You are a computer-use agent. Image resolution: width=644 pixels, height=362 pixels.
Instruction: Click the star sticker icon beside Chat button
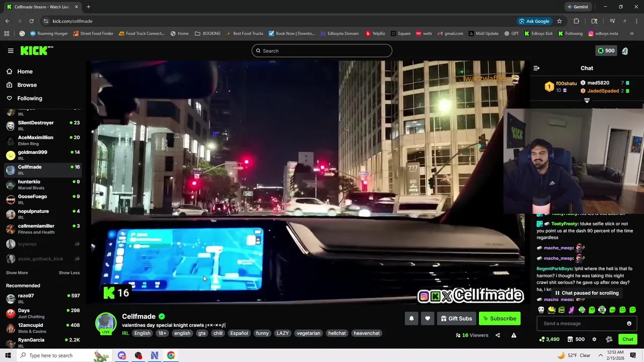point(609,339)
